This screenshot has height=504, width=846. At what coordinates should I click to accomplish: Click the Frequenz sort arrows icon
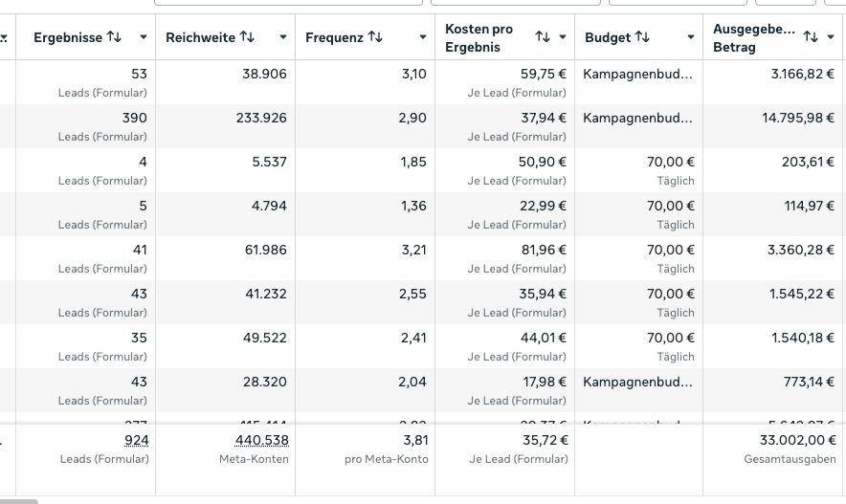point(375,36)
